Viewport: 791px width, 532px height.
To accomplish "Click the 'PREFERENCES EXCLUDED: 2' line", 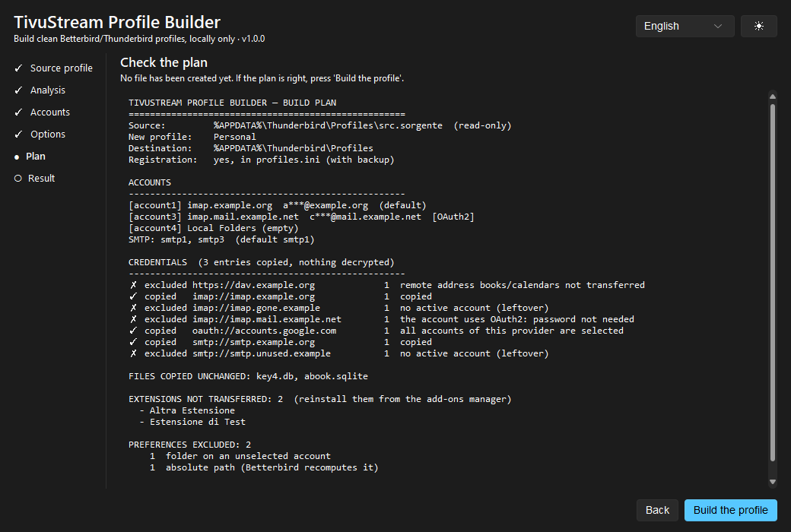I will pyautogui.click(x=189, y=445).
